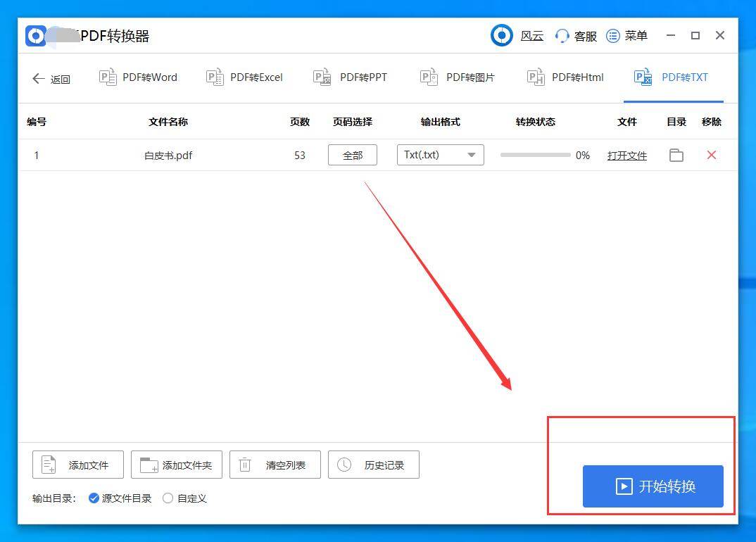Click the PDF converter app logo
This screenshot has width=756, height=542.
click(x=36, y=36)
